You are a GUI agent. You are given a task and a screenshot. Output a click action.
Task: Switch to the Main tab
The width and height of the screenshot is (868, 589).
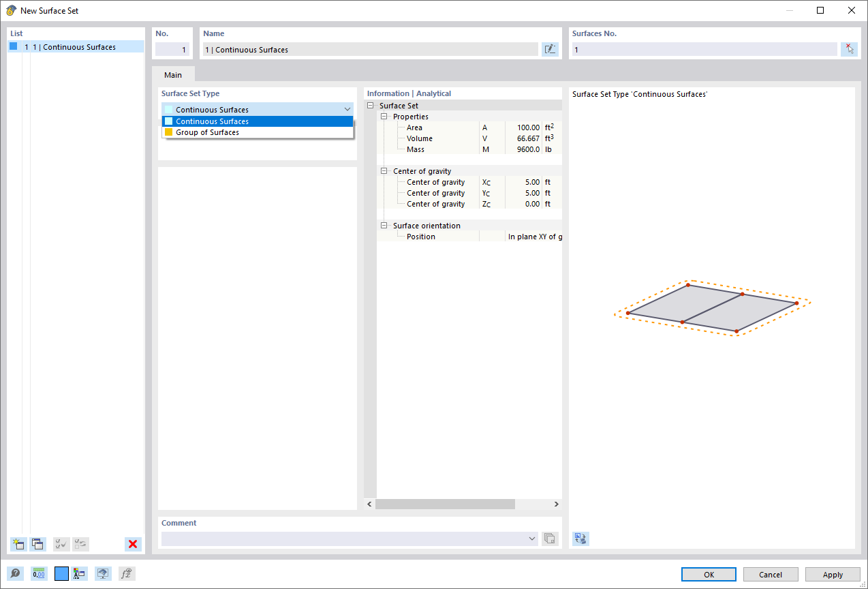[x=173, y=75]
